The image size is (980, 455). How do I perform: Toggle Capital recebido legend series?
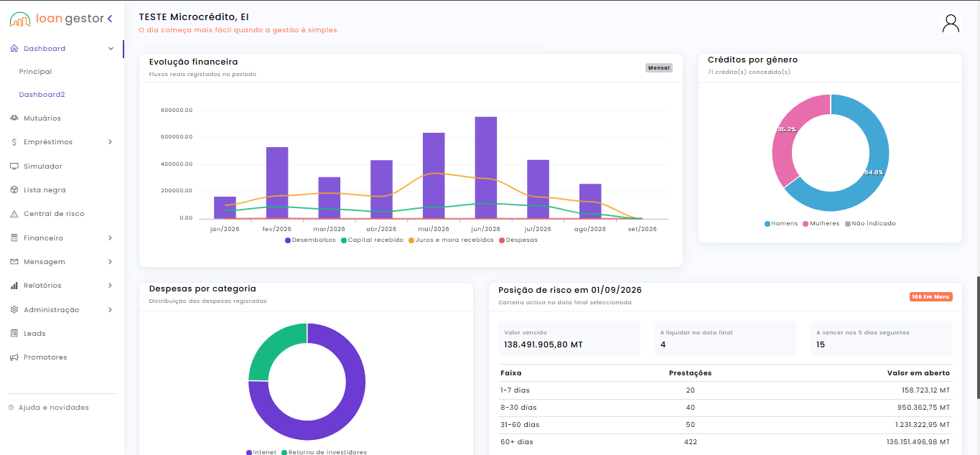click(x=372, y=240)
